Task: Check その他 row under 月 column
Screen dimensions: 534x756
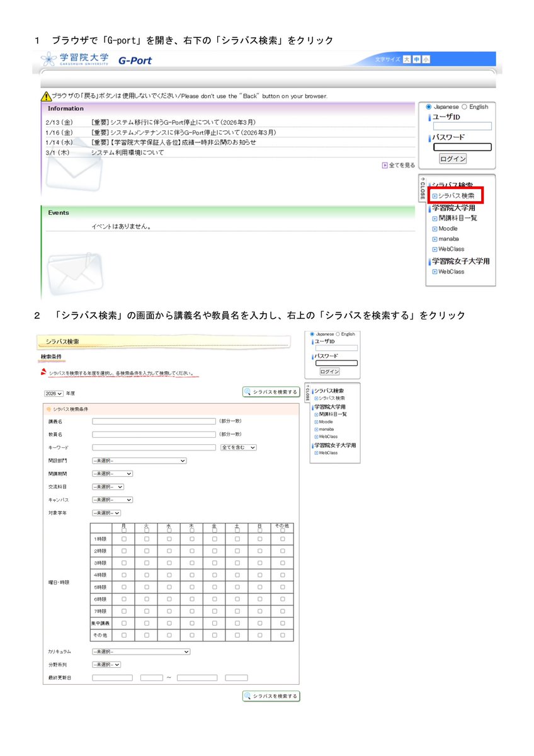Action: (124, 635)
